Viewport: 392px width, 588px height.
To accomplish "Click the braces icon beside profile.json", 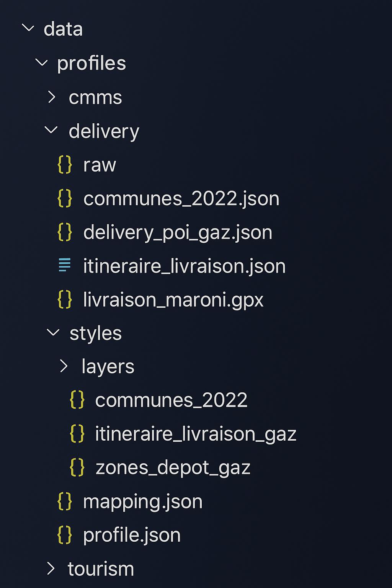I will point(65,535).
